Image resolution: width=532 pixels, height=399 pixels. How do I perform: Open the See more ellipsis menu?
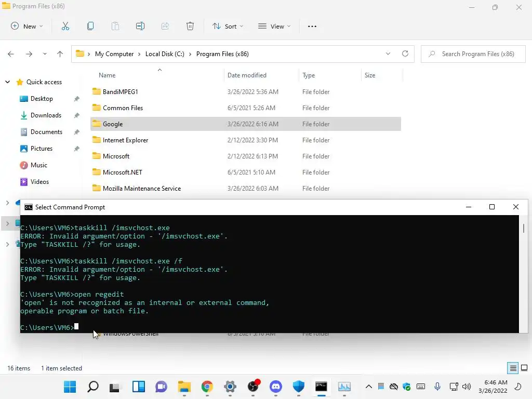(x=312, y=26)
